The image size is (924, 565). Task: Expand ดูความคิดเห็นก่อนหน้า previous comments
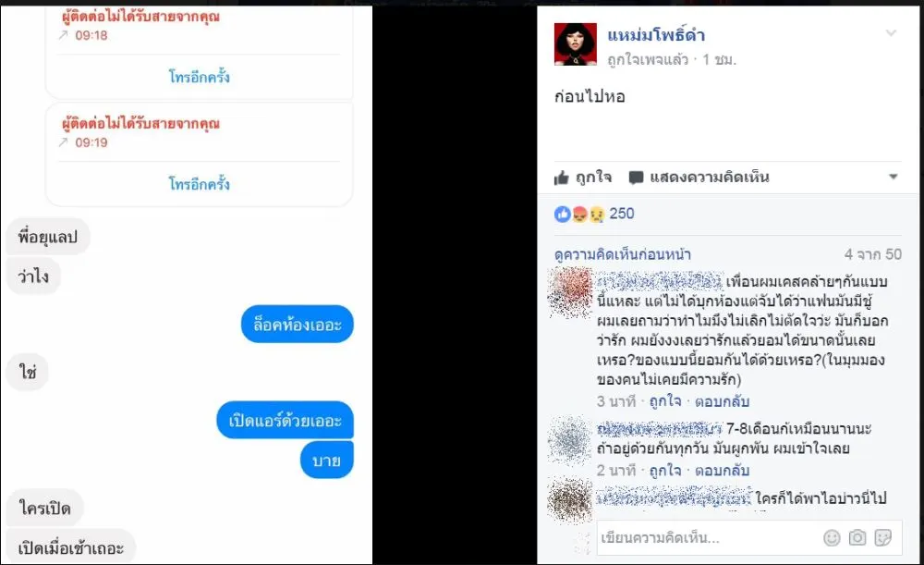622,254
